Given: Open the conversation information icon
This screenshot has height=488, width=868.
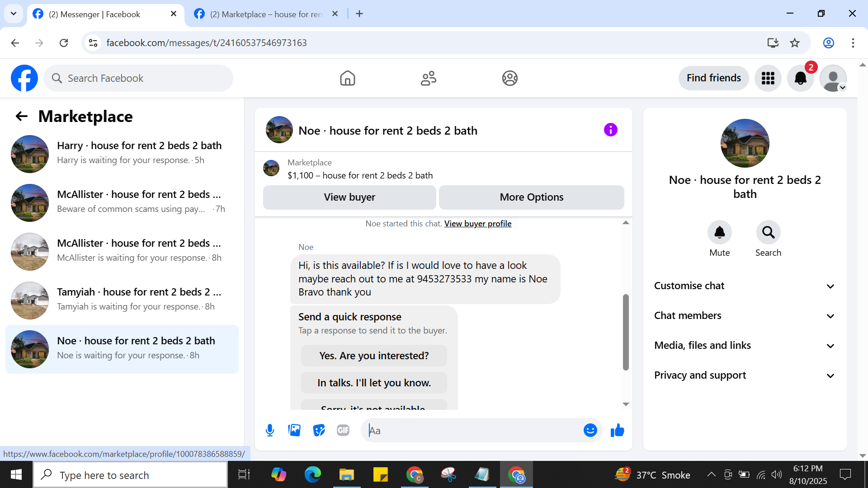Looking at the screenshot, I should (610, 130).
